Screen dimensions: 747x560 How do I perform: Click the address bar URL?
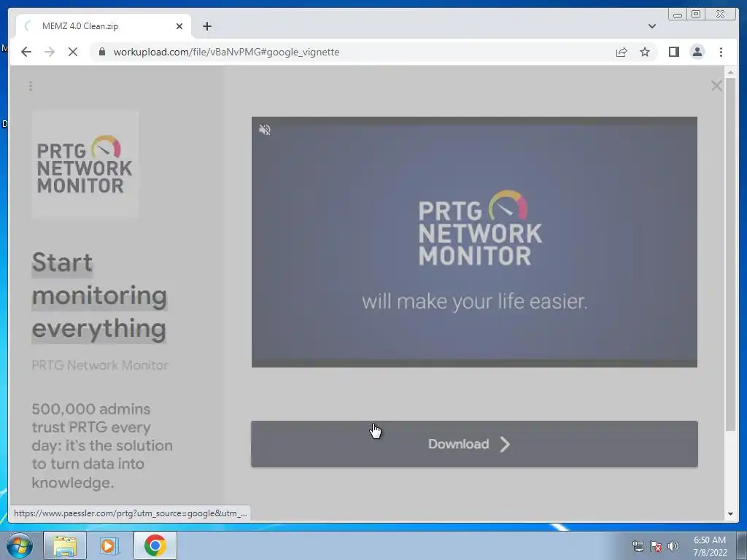point(226,52)
